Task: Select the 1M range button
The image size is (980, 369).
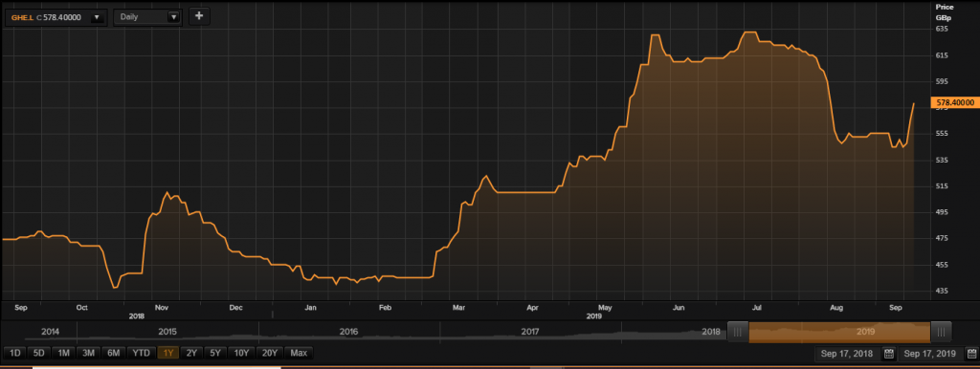Action: click(x=63, y=354)
